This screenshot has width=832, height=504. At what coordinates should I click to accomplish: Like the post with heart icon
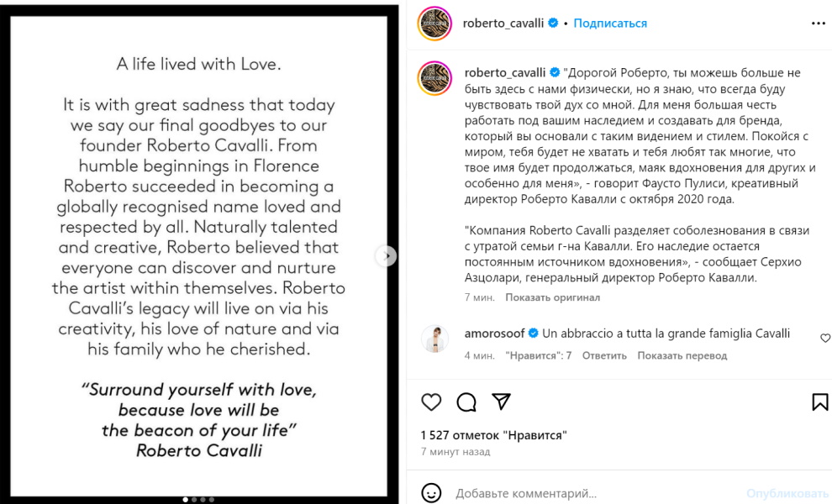pos(431,402)
